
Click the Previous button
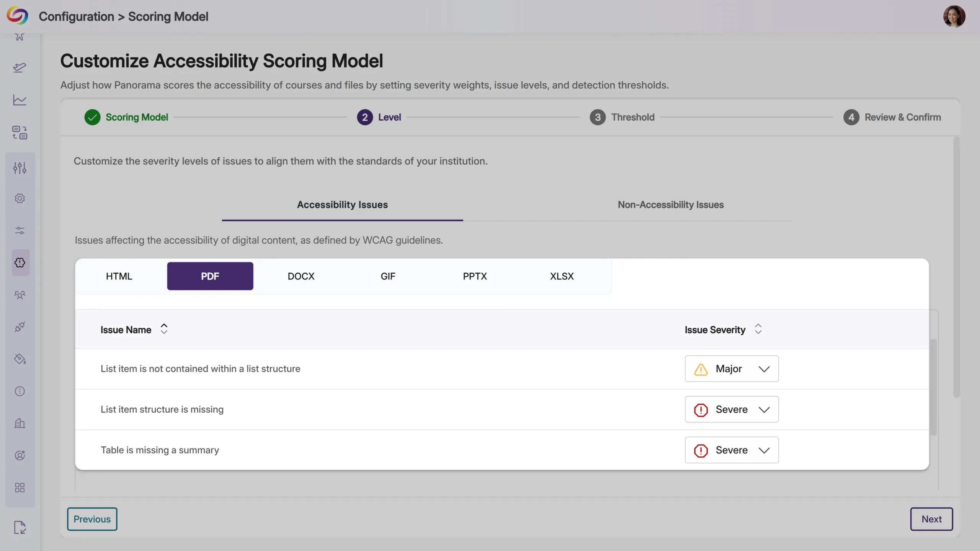pos(92,519)
